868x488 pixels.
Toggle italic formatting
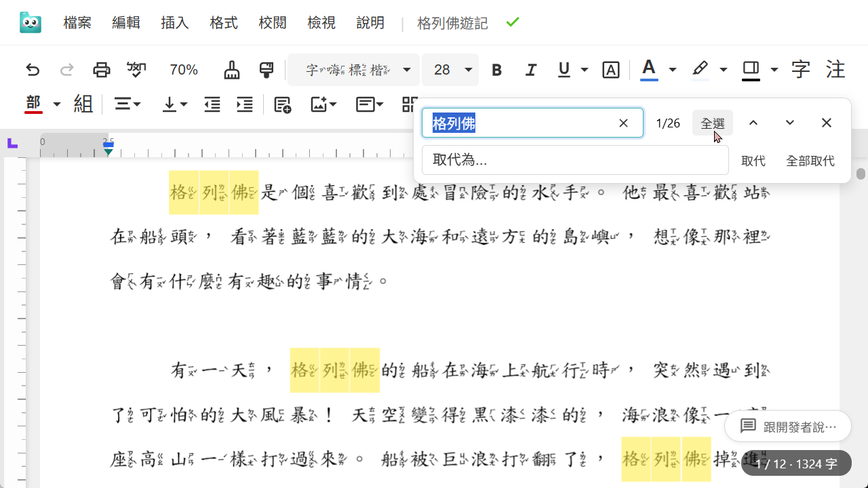point(531,70)
